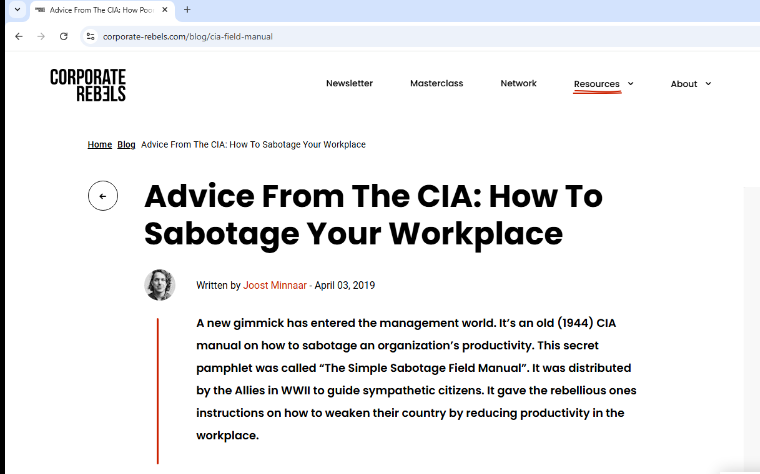Viewport: 760px width, 474px height.
Task: Click the browser back arrow button
Action: point(19,36)
